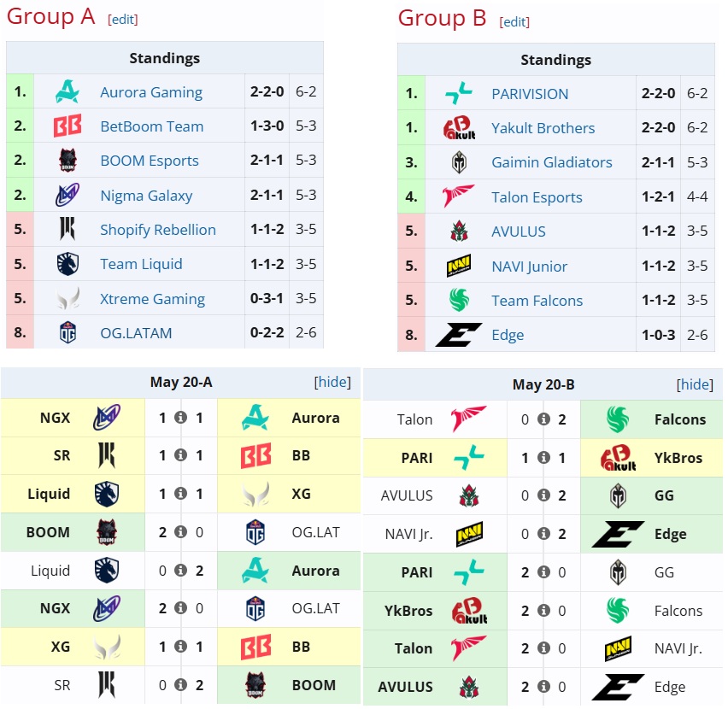Edit the Group A section
The height and width of the screenshot is (709, 728).
coord(122,20)
